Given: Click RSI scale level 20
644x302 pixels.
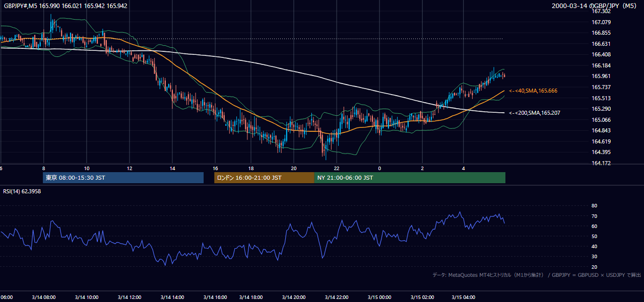Looking at the screenshot, I should click(x=594, y=267).
